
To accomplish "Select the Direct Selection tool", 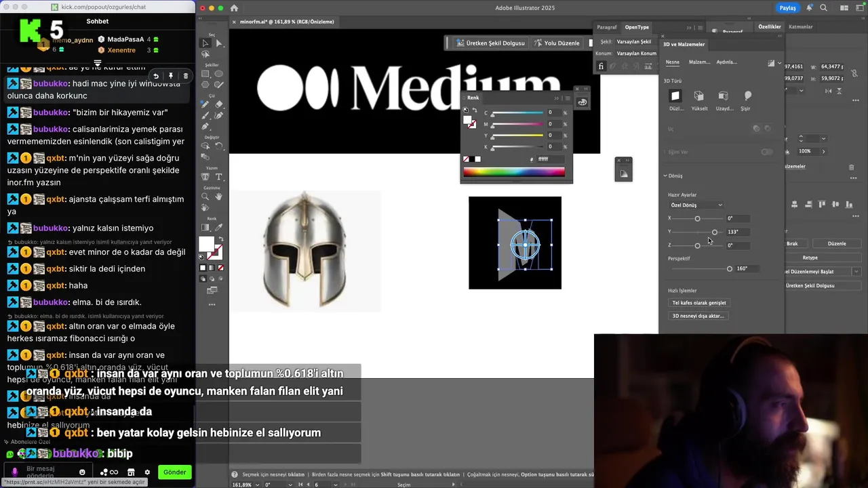I will click(218, 43).
